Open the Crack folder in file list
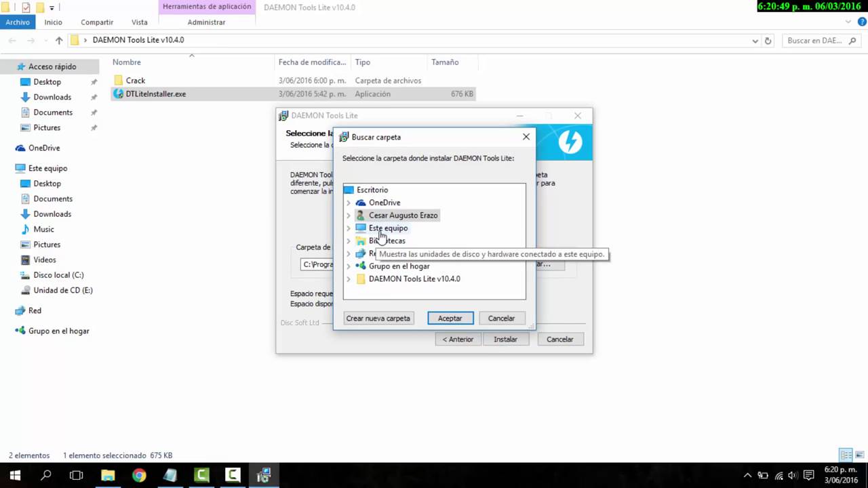 click(135, 81)
